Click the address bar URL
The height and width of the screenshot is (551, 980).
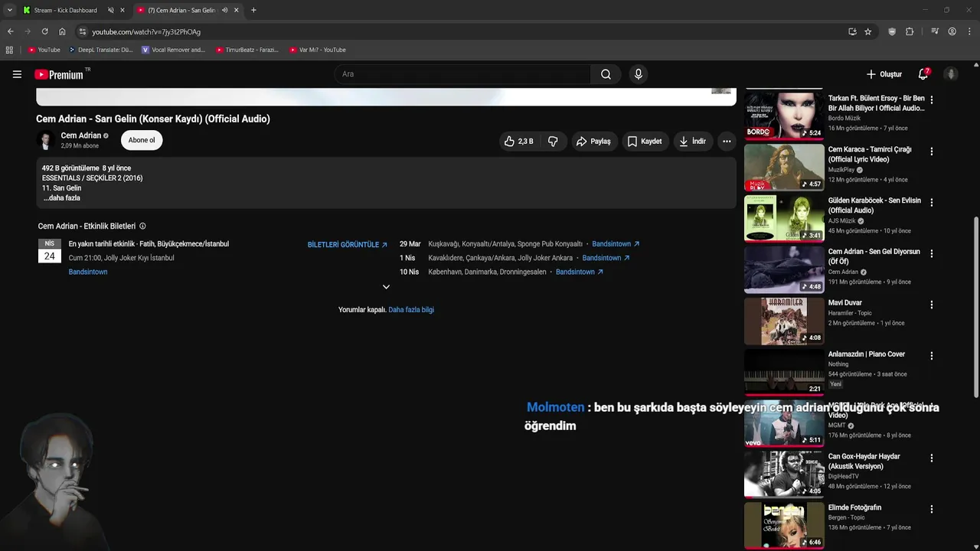pyautogui.click(x=146, y=31)
